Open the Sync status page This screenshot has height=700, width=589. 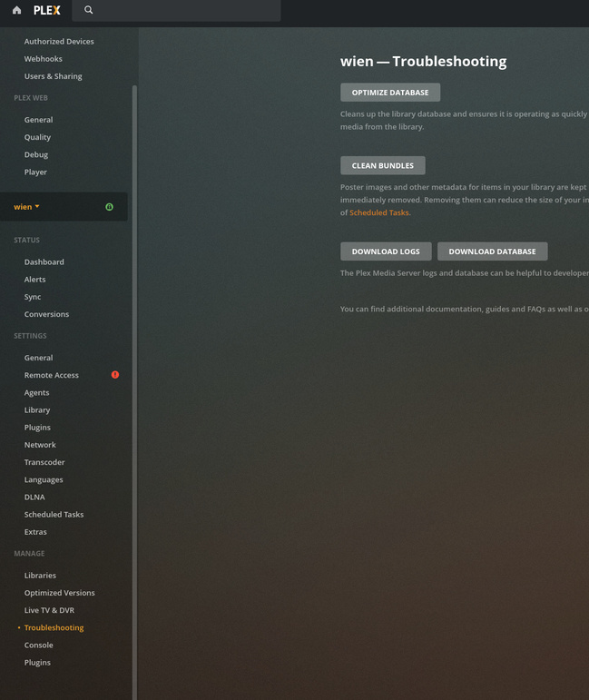pyautogui.click(x=33, y=297)
